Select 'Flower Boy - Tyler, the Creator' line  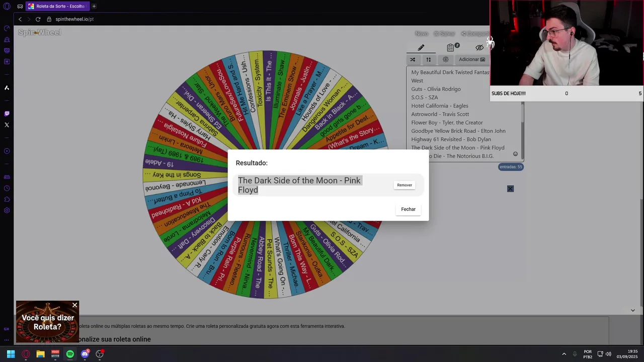click(x=447, y=123)
